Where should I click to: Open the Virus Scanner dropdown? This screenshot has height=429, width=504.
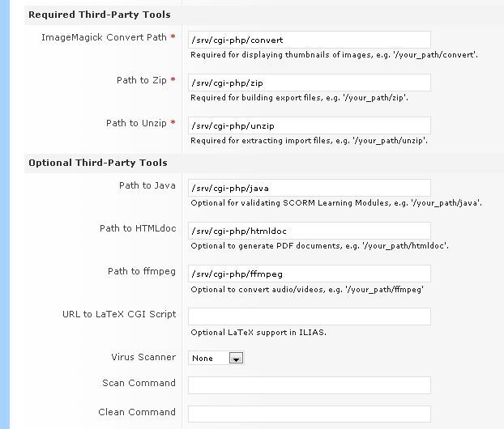(216, 358)
